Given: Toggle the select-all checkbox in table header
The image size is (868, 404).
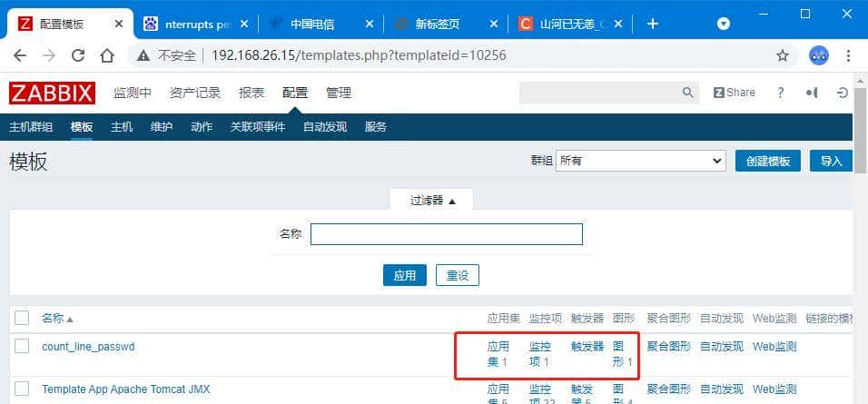Looking at the screenshot, I should coord(22,319).
